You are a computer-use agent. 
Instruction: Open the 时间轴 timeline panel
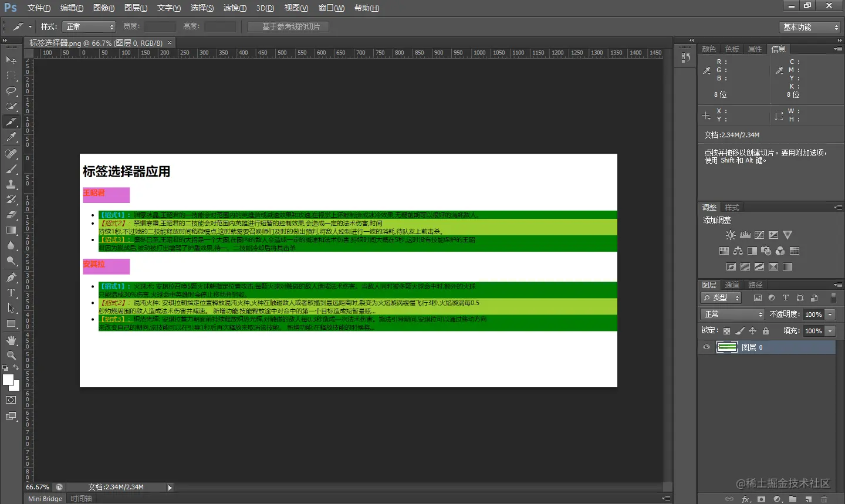(81, 499)
